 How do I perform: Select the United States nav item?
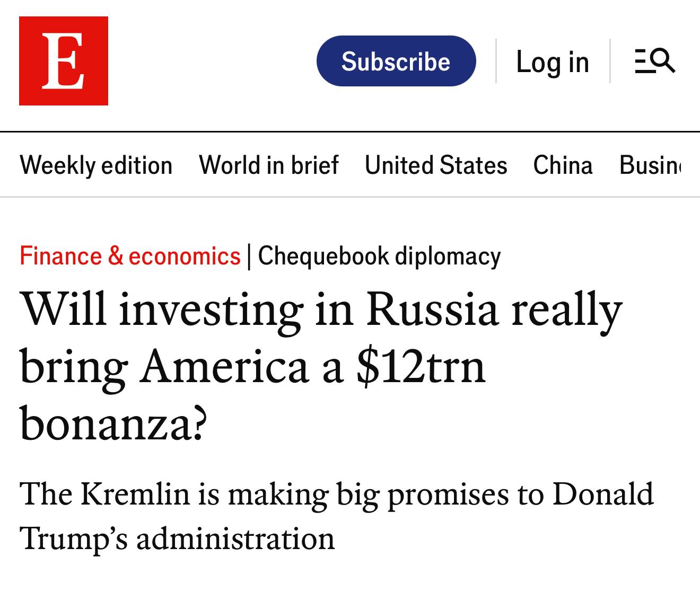point(436,165)
